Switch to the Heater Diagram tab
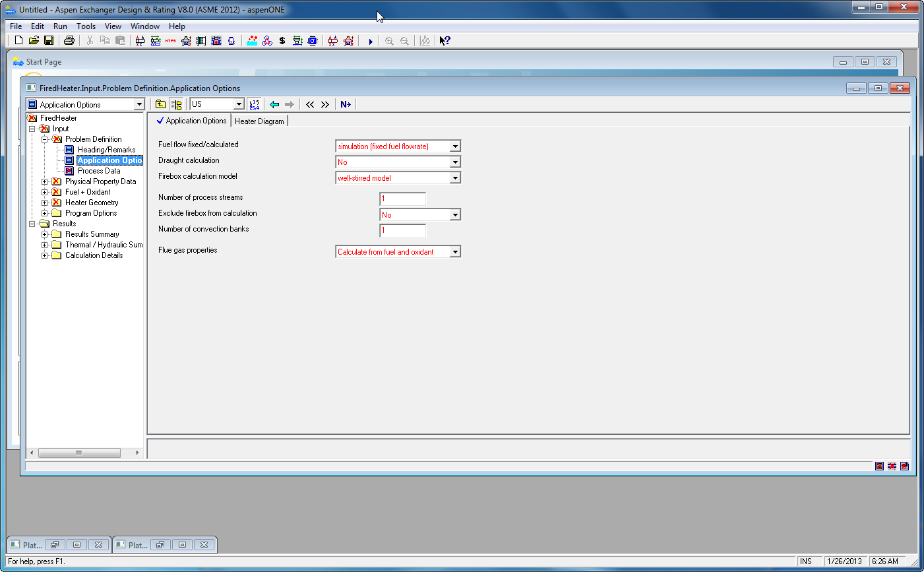This screenshot has width=924, height=572. click(259, 121)
